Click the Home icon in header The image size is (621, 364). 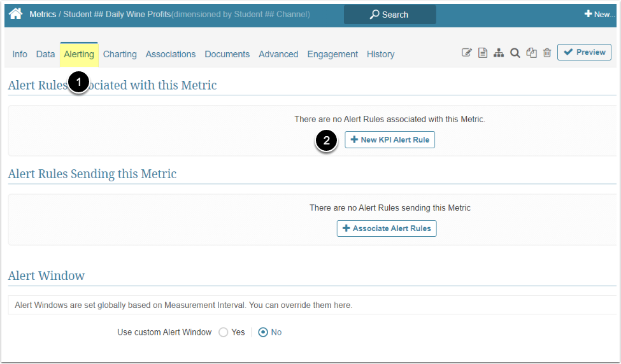(16, 13)
